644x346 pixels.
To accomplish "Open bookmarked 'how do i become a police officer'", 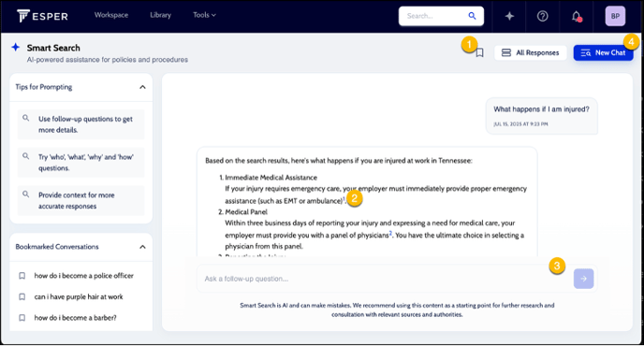I will tap(84, 276).
